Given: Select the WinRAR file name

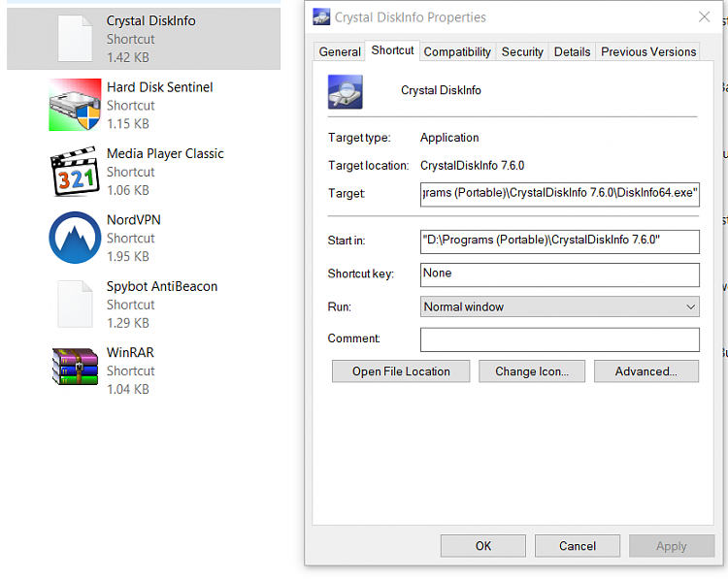Looking at the screenshot, I should pyautogui.click(x=130, y=353).
